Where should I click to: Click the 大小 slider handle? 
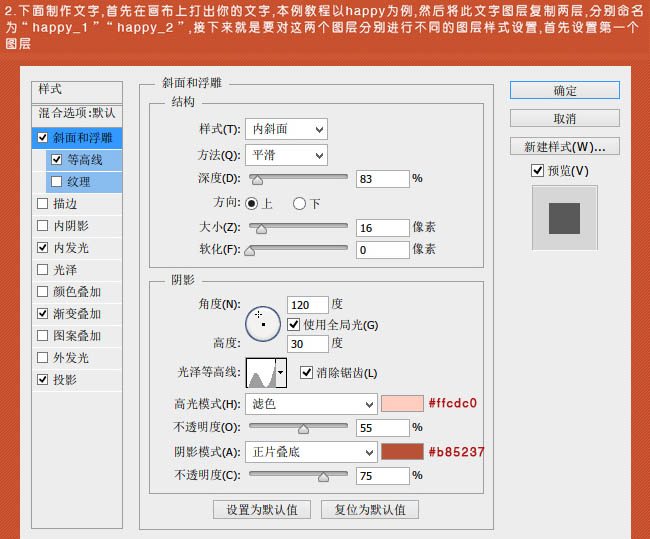[261, 228]
